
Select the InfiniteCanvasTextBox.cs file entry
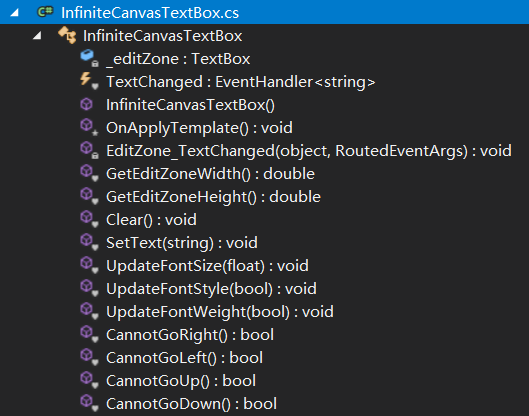150,13
